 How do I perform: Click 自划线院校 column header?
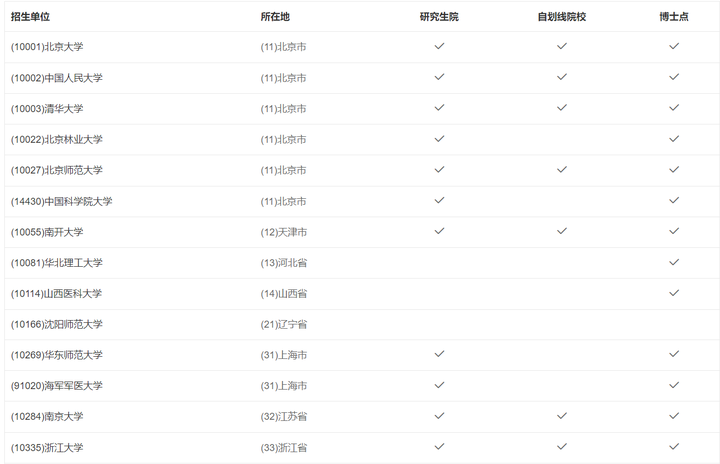(x=562, y=17)
